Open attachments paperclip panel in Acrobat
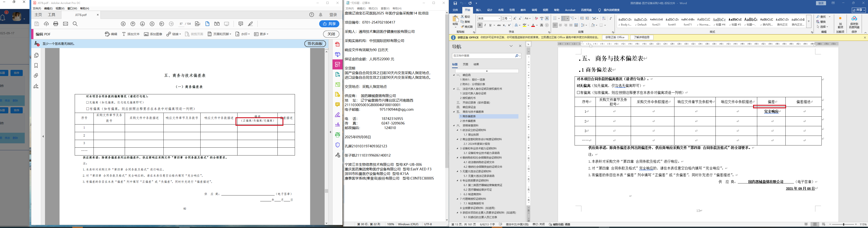Image resolution: width=868 pixels, height=228 pixels. coord(36,75)
